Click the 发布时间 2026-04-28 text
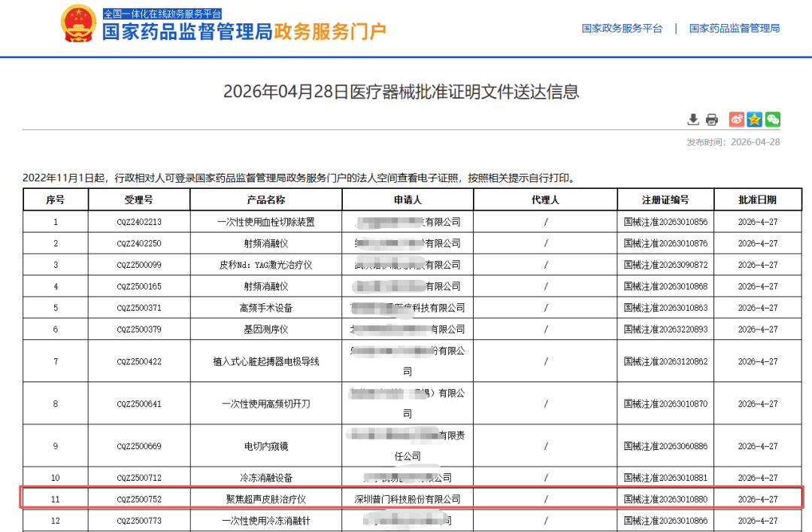The height and width of the screenshot is (532, 812). tap(733, 142)
